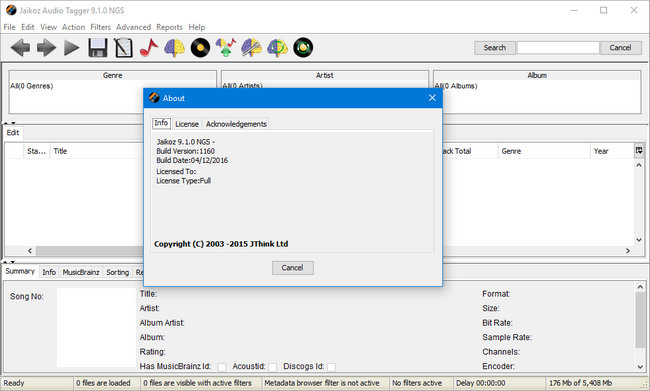Switch to License tab in About dialog
650x391 pixels.
coord(187,124)
